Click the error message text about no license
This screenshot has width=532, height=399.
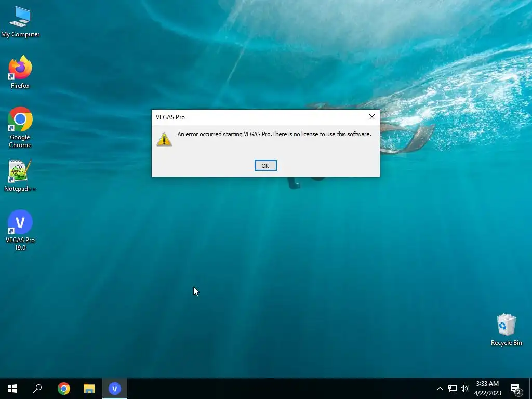click(x=274, y=134)
